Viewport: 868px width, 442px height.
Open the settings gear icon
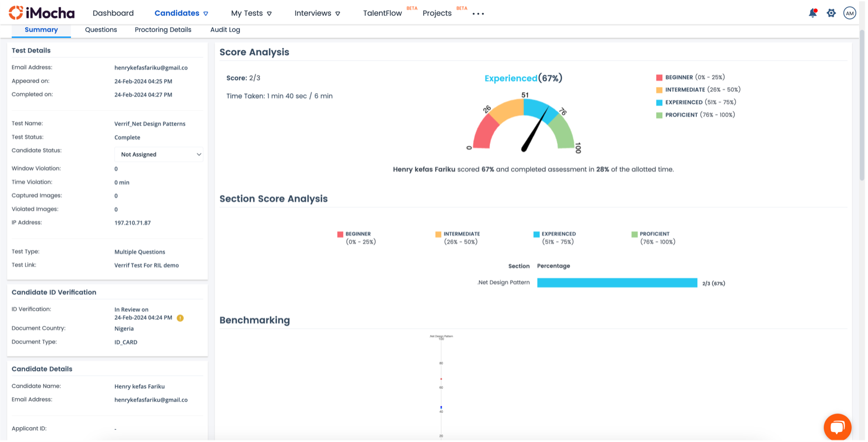click(831, 13)
